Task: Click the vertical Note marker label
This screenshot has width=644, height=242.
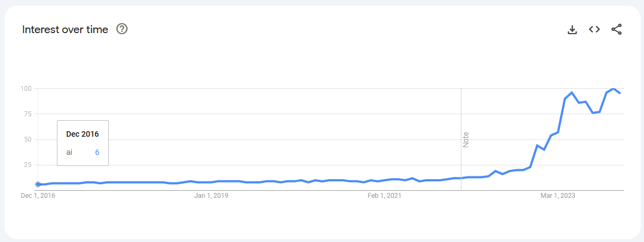Action: 466,140
